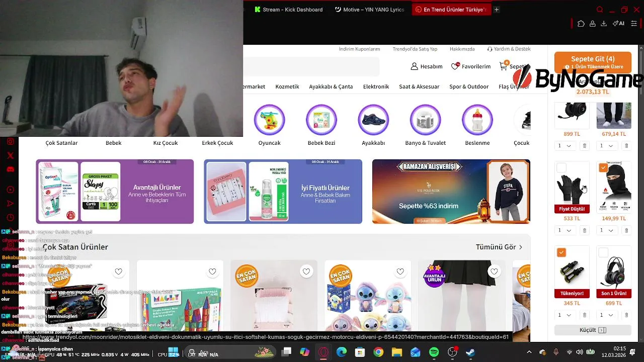
Task: Open the Hakkımızda link
Action: click(462, 49)
